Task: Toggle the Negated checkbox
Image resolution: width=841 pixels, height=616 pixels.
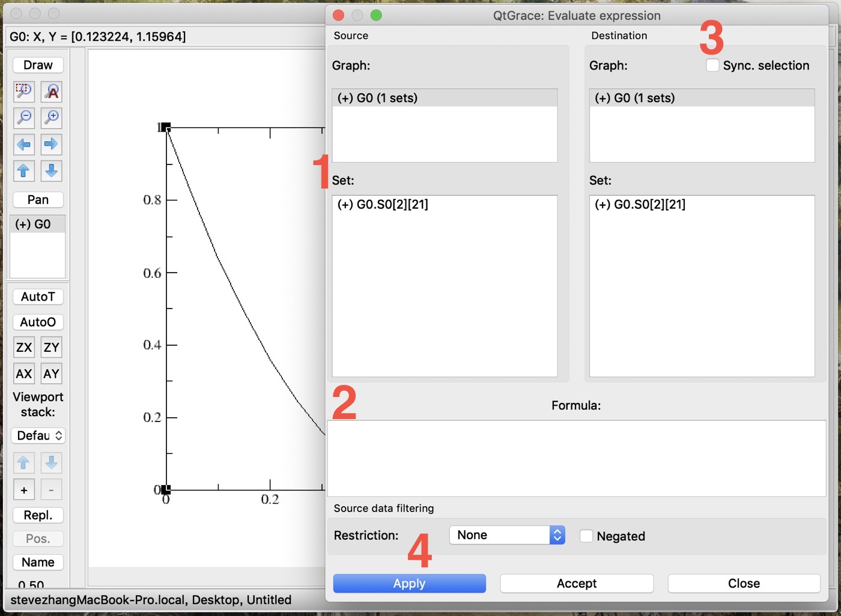Action: [x=586, y=536]
